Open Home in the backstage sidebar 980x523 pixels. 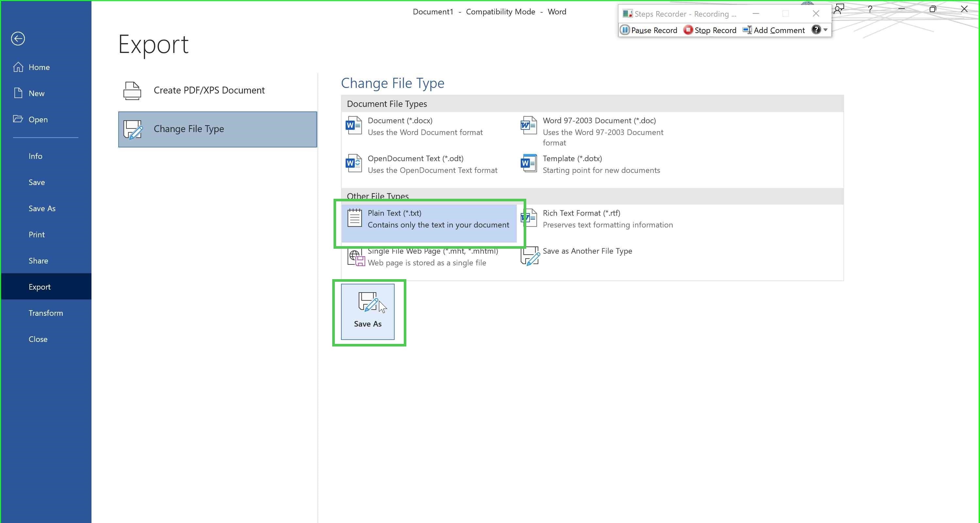[x=46, y=67]
